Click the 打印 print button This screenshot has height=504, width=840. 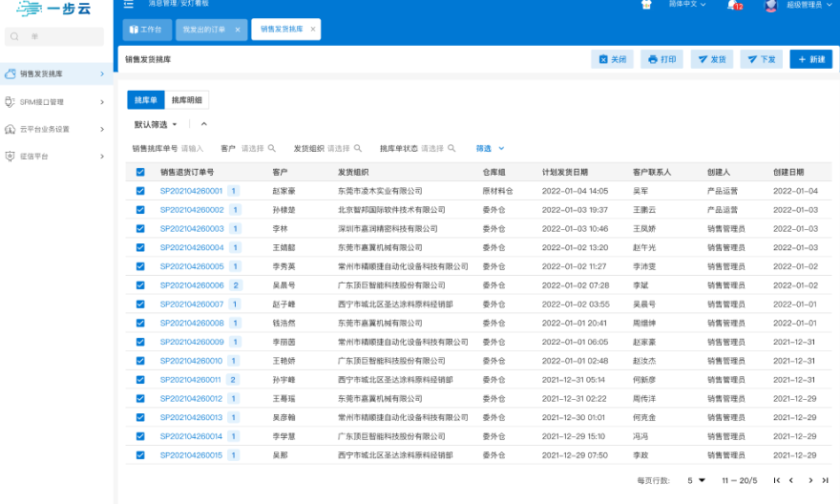tap(661, 59)
